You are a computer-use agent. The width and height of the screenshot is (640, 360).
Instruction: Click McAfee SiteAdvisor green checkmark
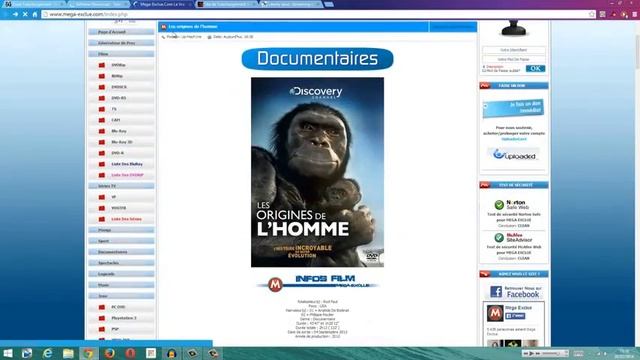pyautogui.click(x=499, y=238)
